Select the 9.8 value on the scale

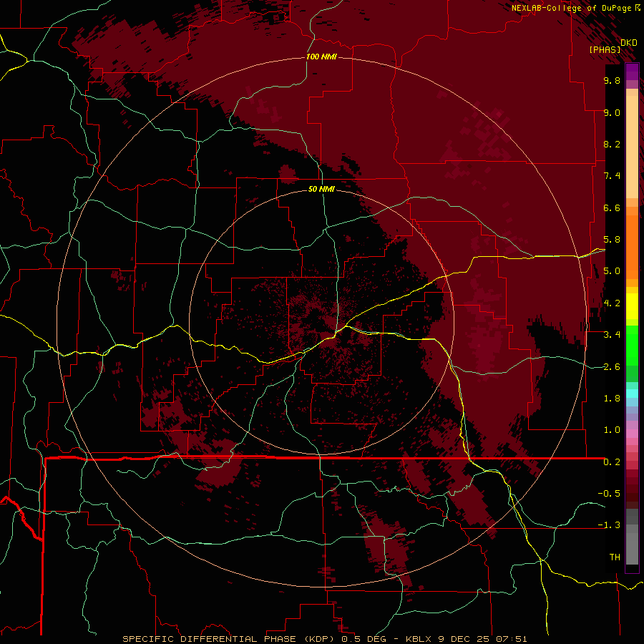point(612,80)
